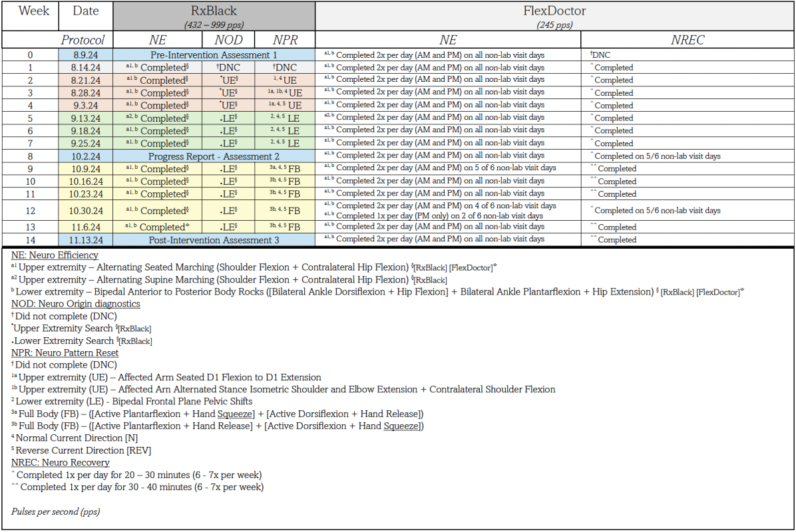Select the Post-Intervention Assessment 3 cell
This screenshot has height=532, width=796.
[213, 240]
